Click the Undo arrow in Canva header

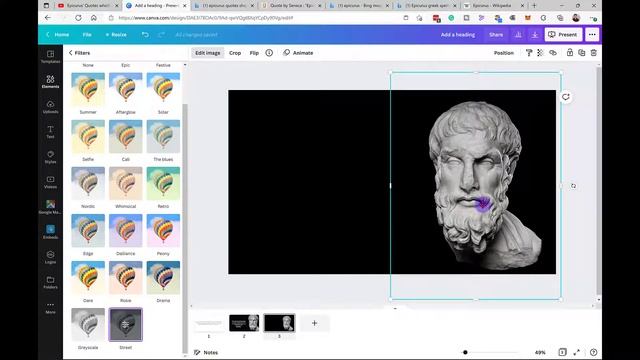(145, 35)
